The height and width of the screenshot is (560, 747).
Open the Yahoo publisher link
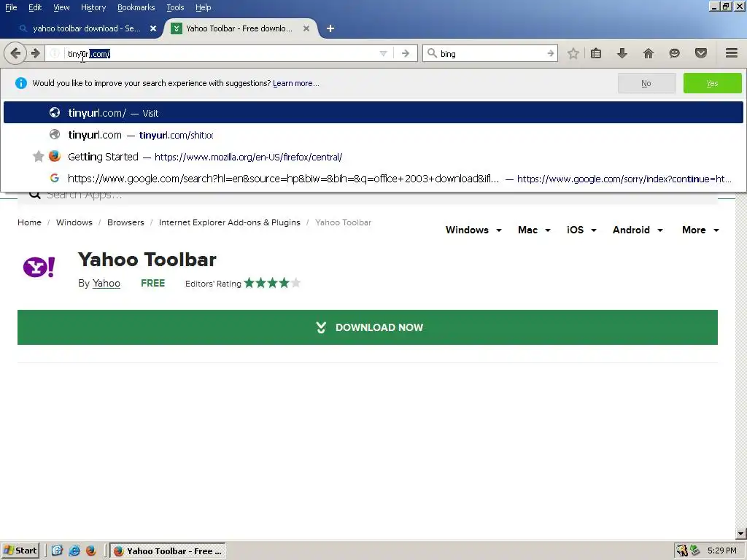(107, 284)
